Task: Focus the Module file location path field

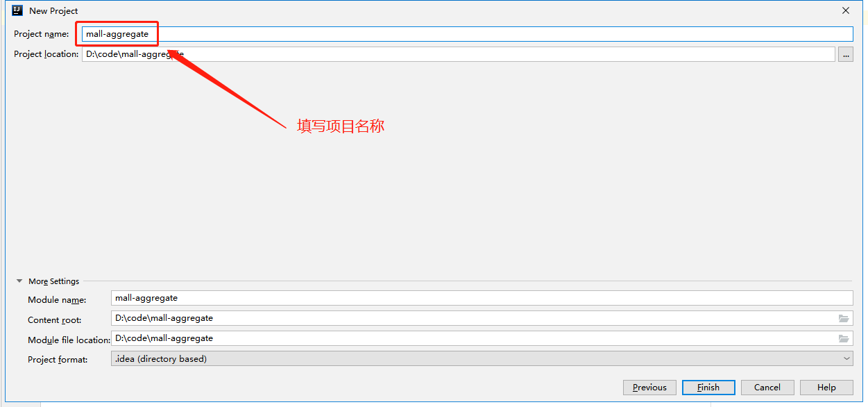Action: click(482, 338)
